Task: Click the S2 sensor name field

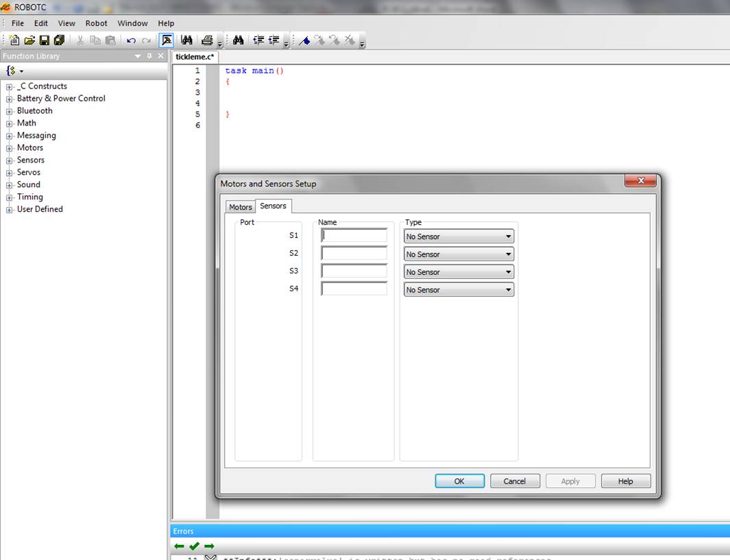Action: point(354,253)
